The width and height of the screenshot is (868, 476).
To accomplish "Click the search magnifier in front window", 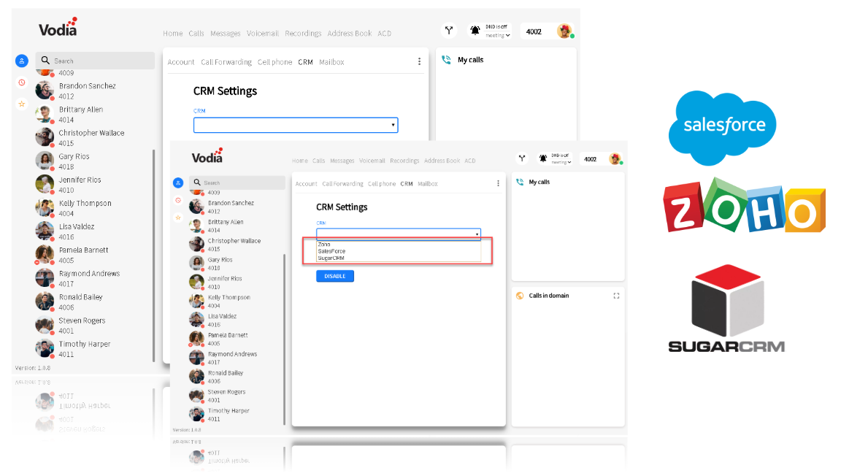I will tap(197, 182).
